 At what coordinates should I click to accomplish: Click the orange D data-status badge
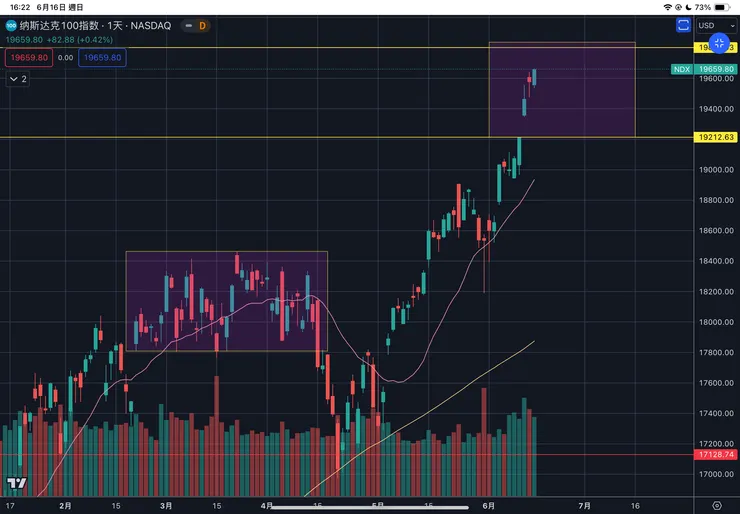tap(202, 25)
